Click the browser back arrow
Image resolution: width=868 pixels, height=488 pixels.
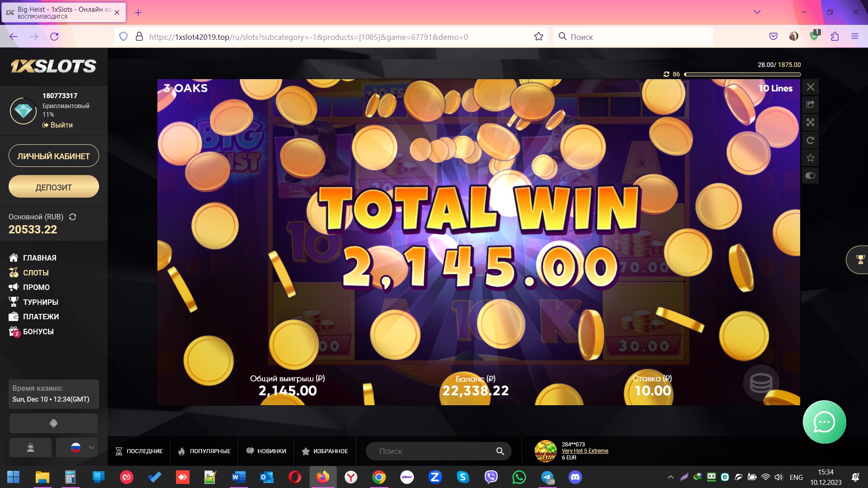coord(14,37)
